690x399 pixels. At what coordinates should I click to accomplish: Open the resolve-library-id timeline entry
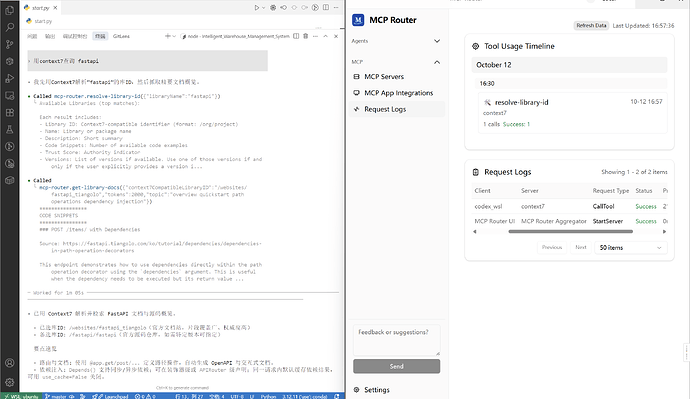[573, 113]
